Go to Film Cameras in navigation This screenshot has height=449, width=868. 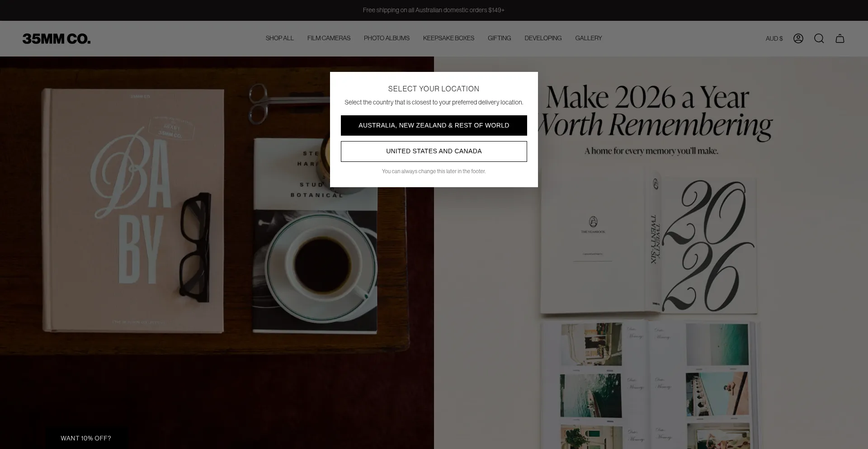point(329,38)
